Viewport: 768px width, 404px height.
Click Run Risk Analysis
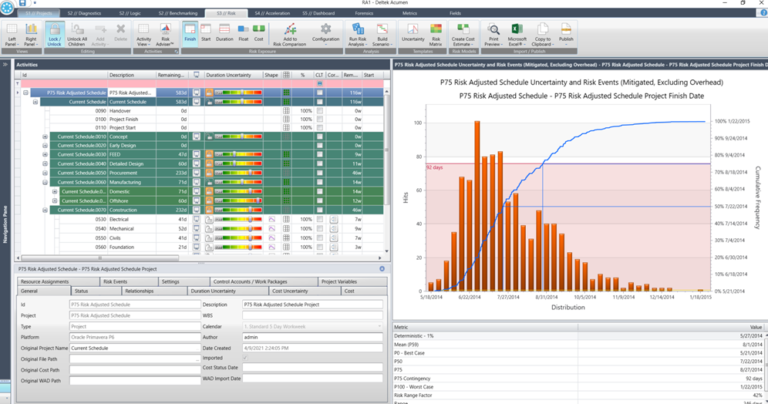[358, 34]
